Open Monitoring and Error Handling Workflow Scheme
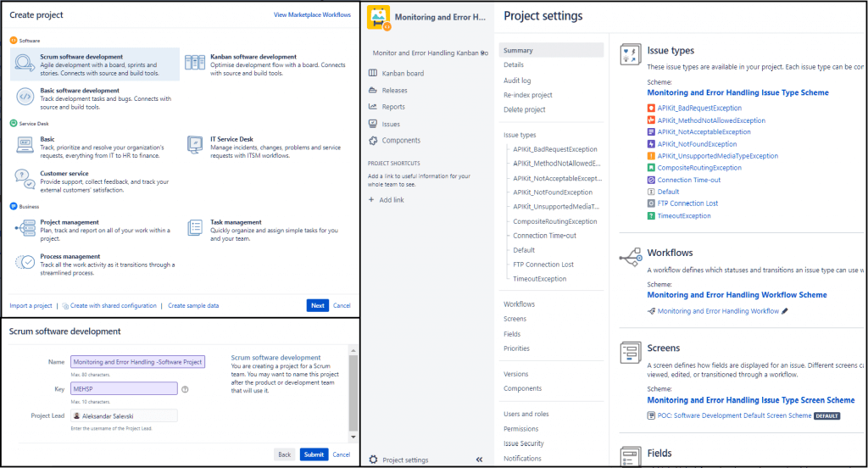This screenshot has height=468, width=868. [737, 295]
